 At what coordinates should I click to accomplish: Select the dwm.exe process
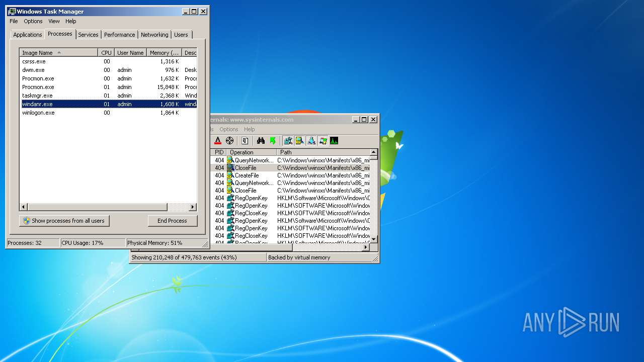[x=108, y=70]
